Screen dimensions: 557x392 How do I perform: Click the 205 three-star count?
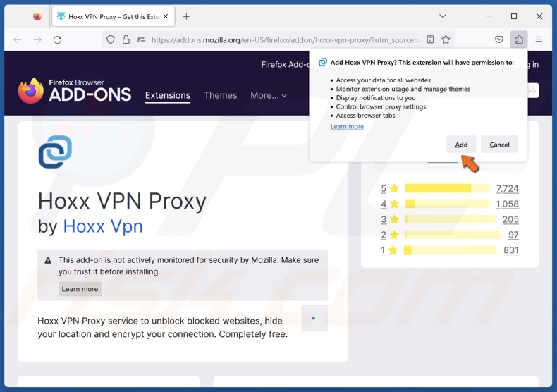click(510, 219)
